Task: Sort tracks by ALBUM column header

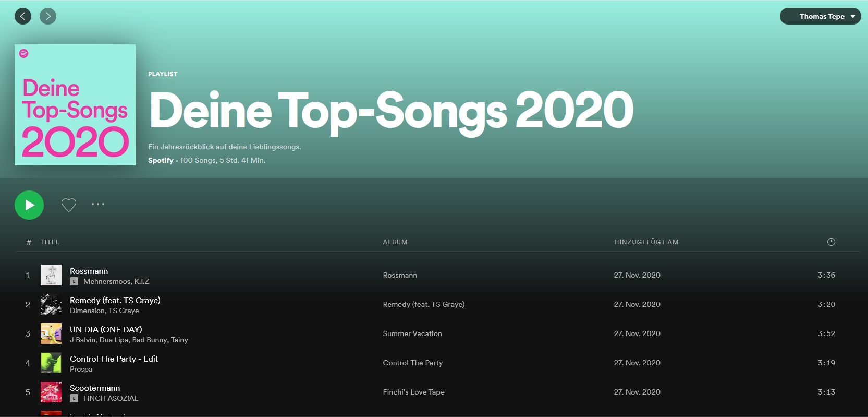Action: [x=395, y=242]
